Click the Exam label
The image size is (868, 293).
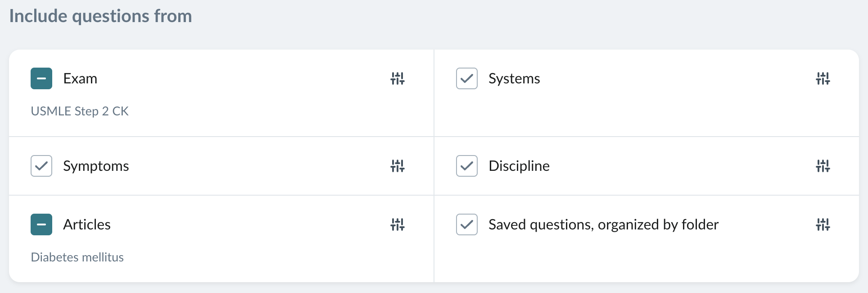[80, 78]
